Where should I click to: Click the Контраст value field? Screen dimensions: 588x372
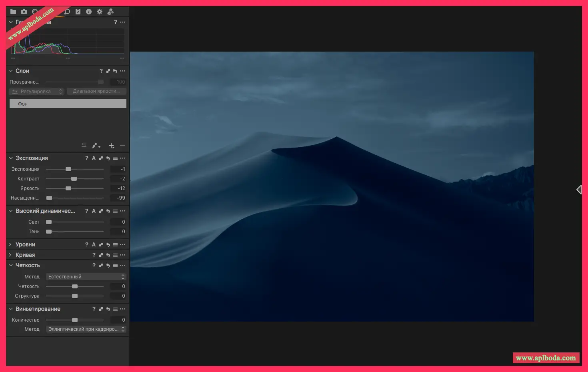point(118,179)
